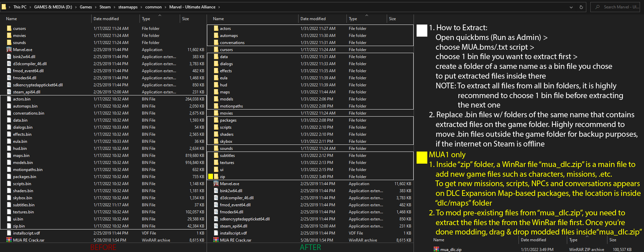Click the zip folder icon in AFTER pane
The image size is (644, 252).
[216, 177]
